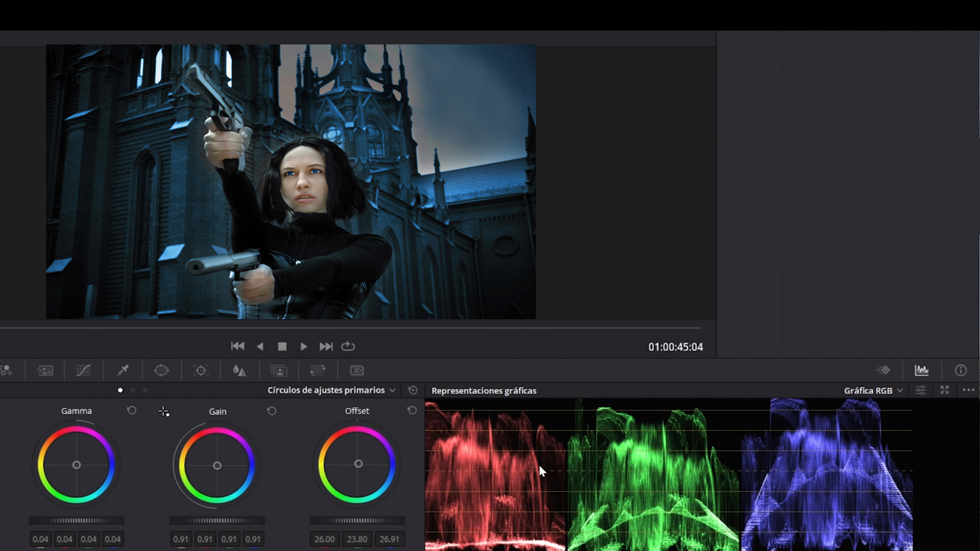
Task: Expand the scopes to a floating window
Action: (945, 390)
